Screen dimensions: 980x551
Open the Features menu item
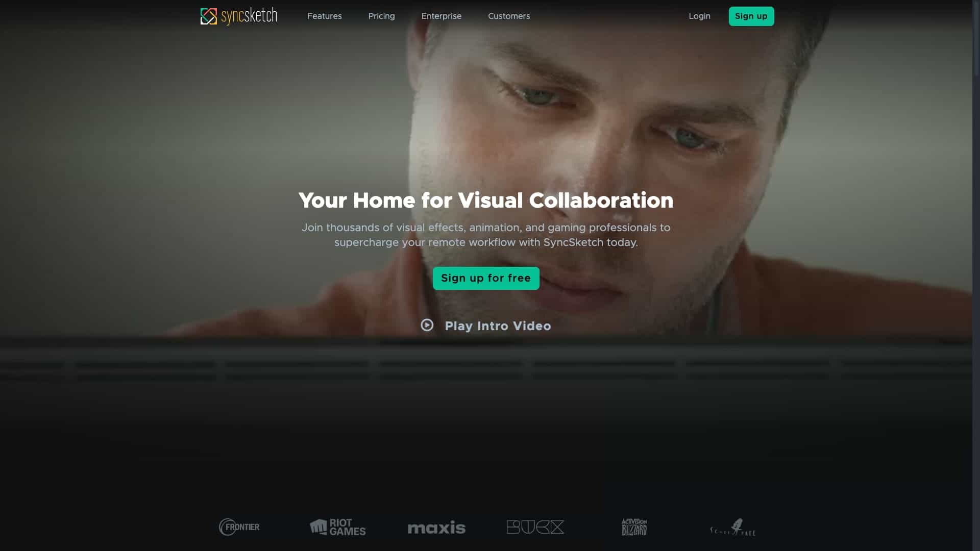[x=325, y=16]
